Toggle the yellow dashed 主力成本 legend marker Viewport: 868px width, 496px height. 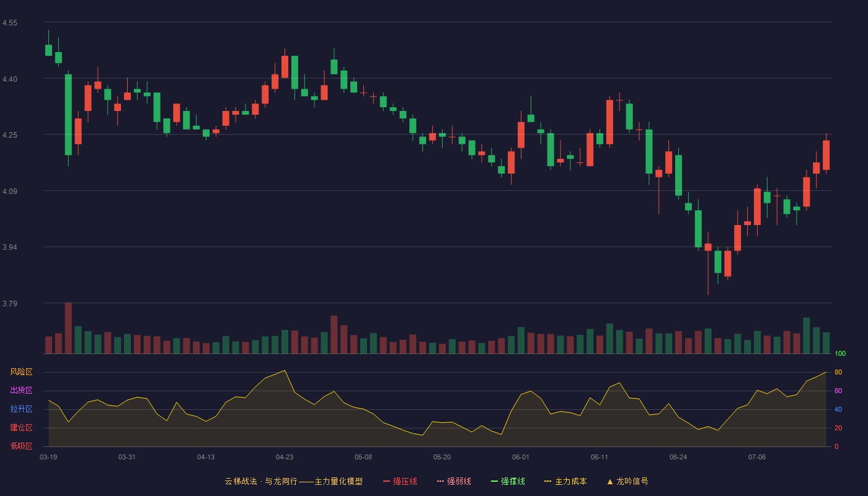tap(548, 481)
